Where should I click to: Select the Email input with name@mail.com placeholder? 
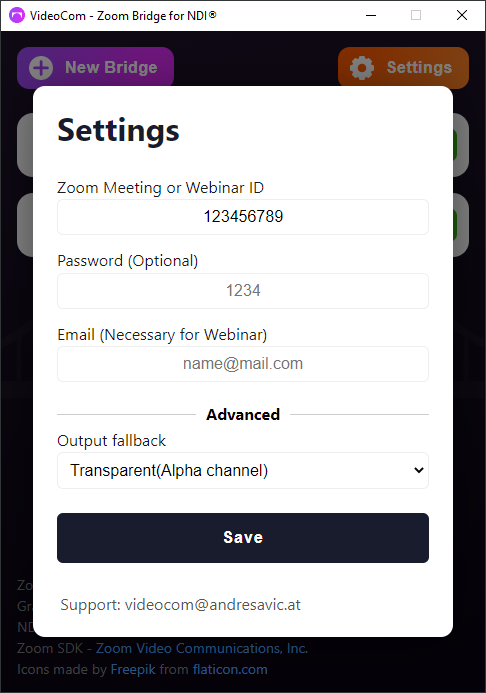click(243, 364)
